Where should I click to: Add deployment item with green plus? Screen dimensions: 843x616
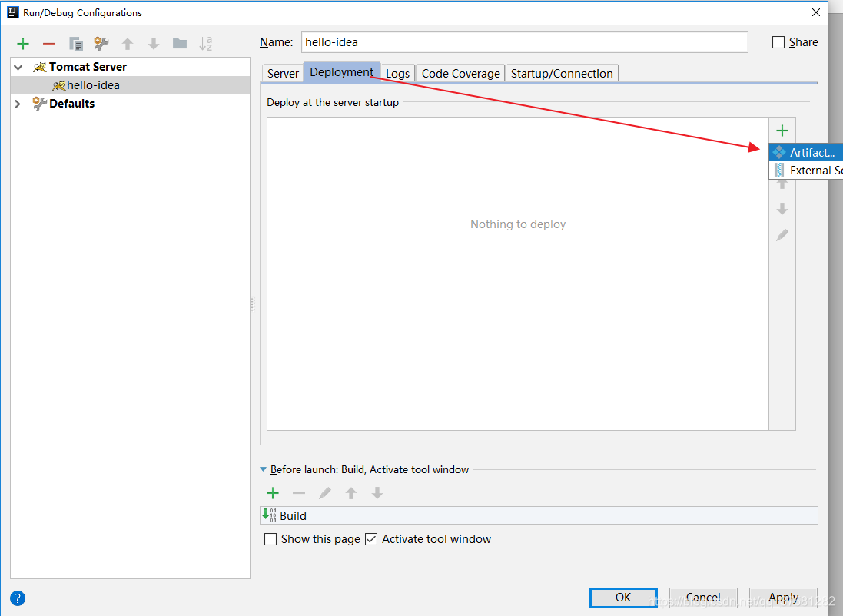782,131
